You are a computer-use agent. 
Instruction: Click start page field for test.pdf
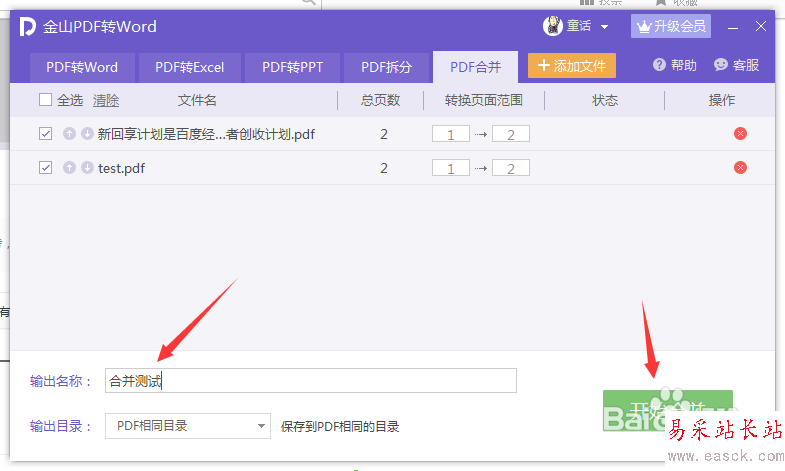click(451, 168)
